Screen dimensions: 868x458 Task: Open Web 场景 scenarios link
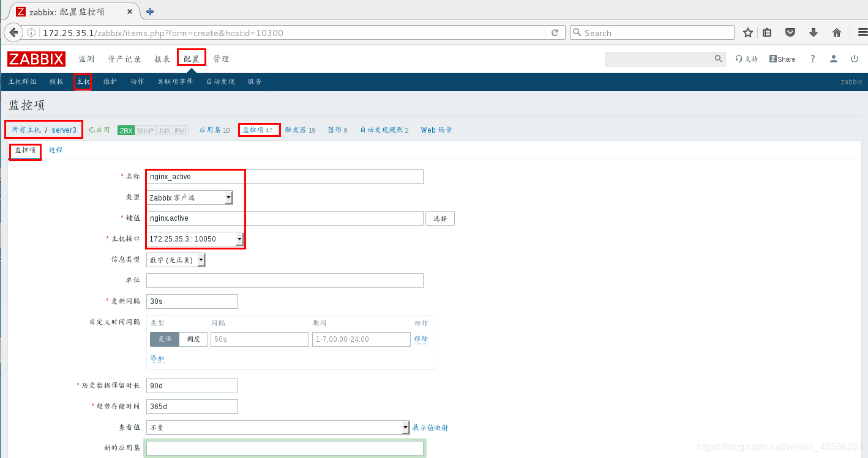pos(436,130)
